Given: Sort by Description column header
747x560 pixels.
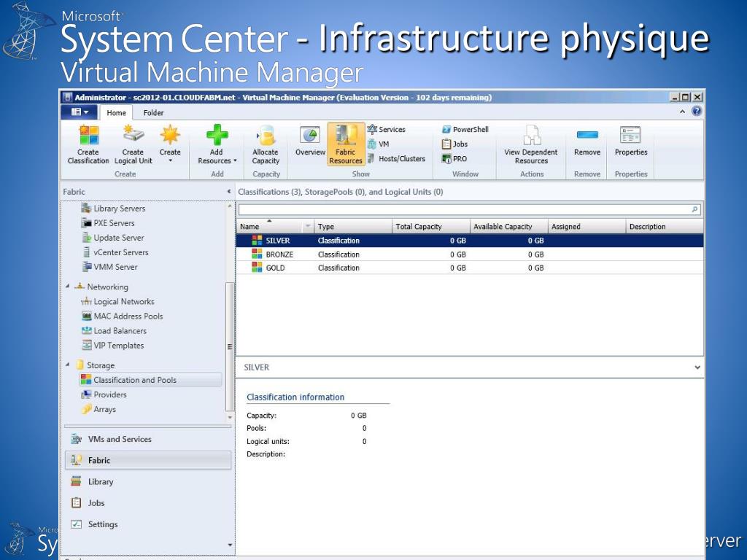Looking at the screenshot, I should pos(665,226).
